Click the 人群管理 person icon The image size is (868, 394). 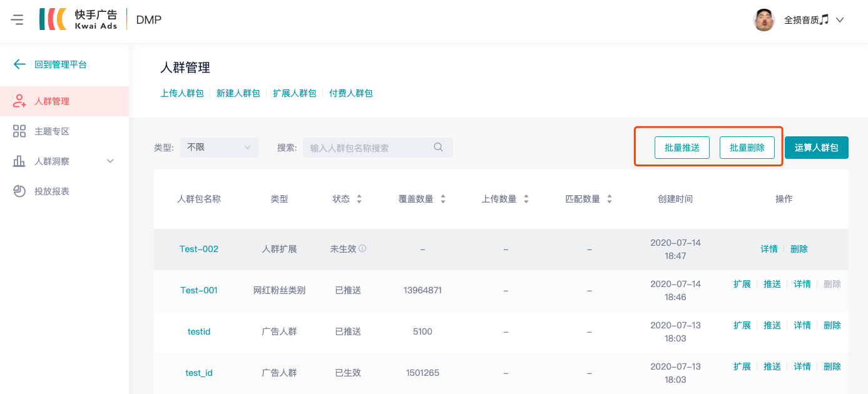coord(19,101)
